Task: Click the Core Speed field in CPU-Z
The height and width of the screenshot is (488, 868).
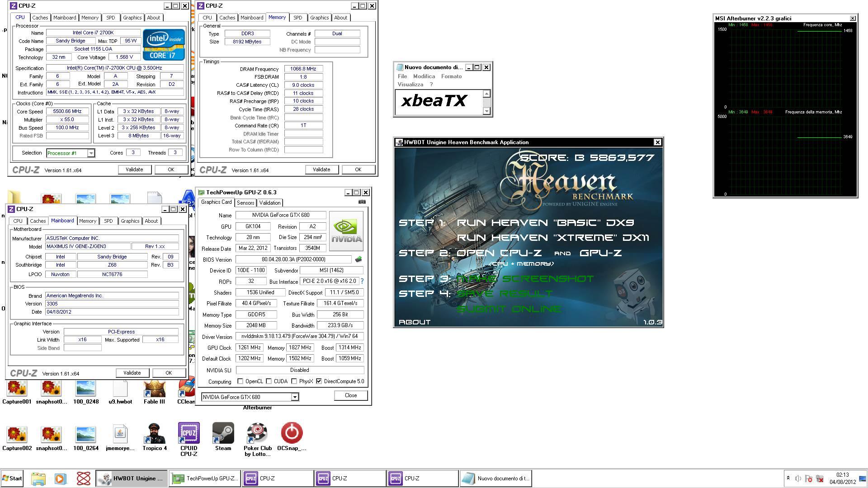Action: 67,112
